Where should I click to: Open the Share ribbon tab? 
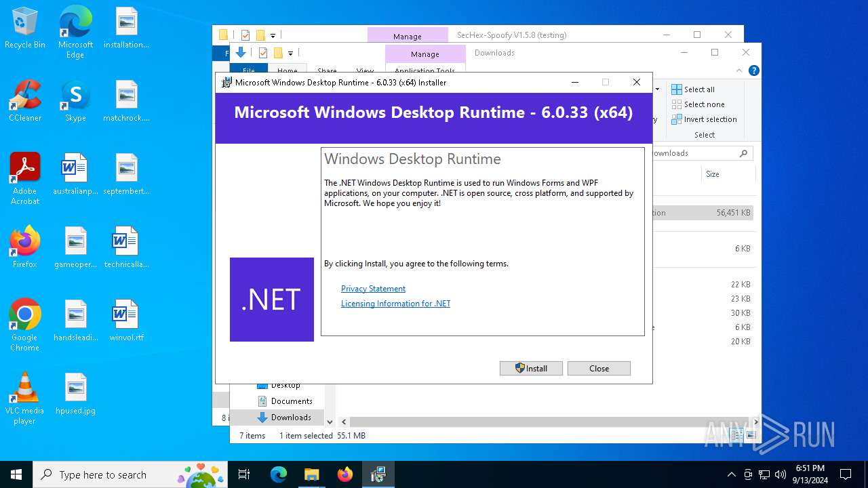click(x=327, y=69)
